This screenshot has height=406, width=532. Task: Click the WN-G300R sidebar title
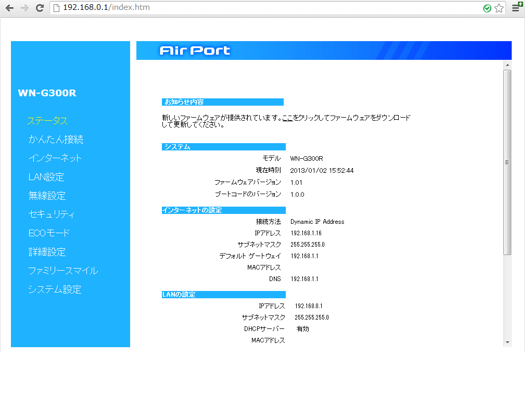point(47,93)
